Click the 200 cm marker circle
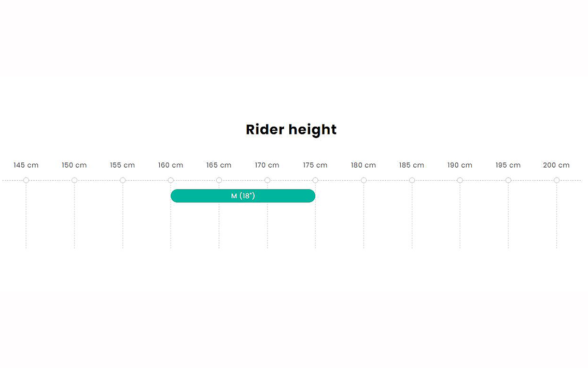The image size is (588, 368). (x=556, y=180)
